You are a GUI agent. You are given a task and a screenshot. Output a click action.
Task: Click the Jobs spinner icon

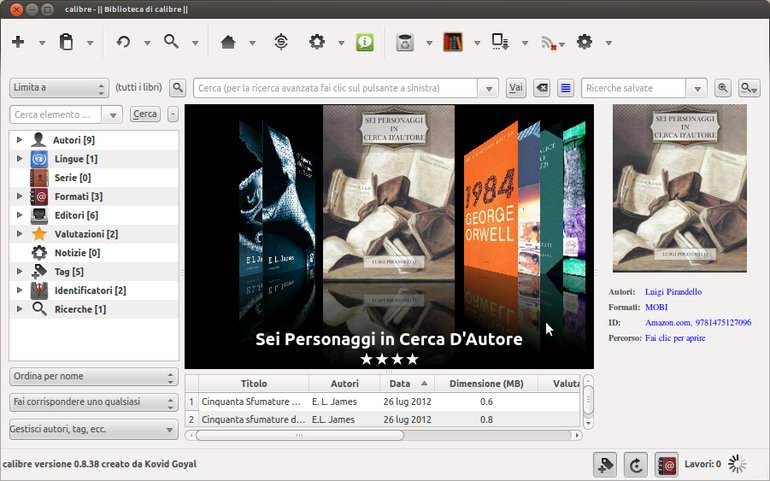(737, 464)
